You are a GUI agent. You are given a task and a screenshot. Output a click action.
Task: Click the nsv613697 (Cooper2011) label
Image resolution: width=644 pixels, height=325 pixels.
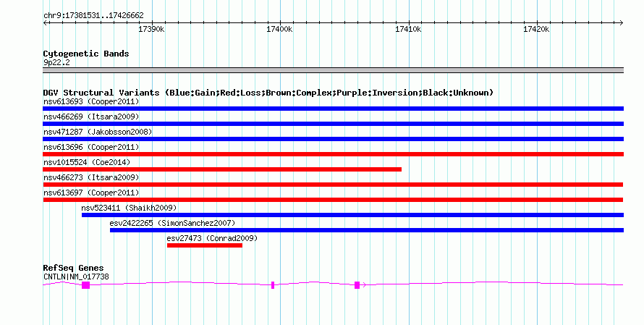(91, 193)
